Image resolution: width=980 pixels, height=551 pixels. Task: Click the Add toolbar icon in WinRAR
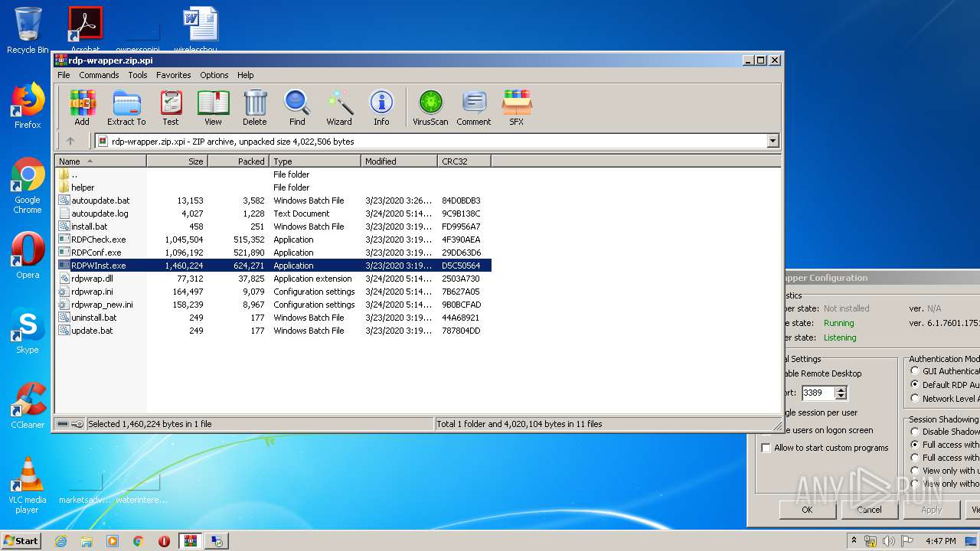(x=82, y=108)
